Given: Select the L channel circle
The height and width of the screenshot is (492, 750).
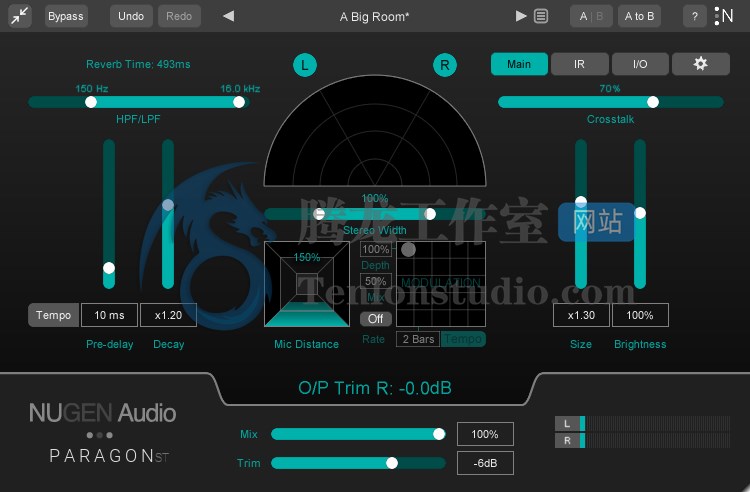Looking at the screenshot, I should (x=305, y=65).
